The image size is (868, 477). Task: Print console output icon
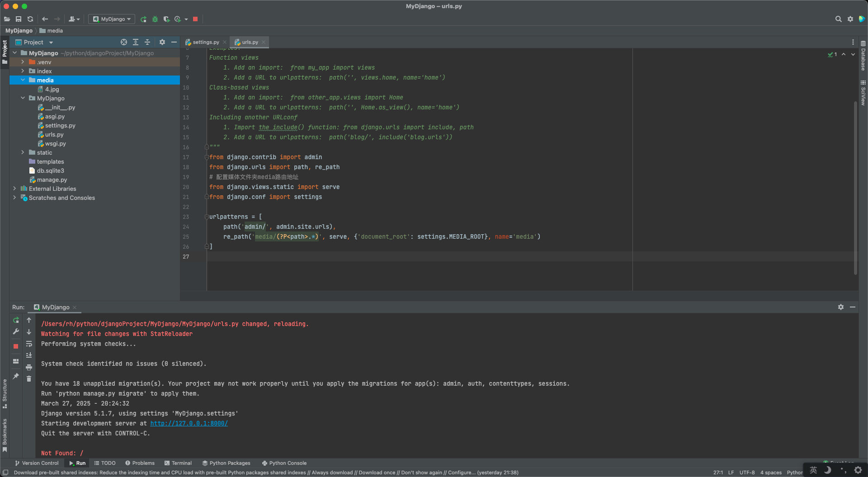(x=29, y=367)
